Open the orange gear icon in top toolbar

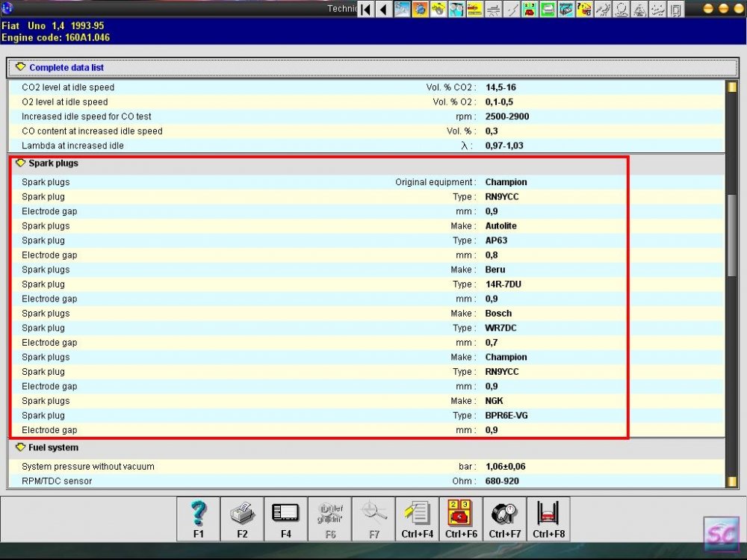(x=420, y=9)
